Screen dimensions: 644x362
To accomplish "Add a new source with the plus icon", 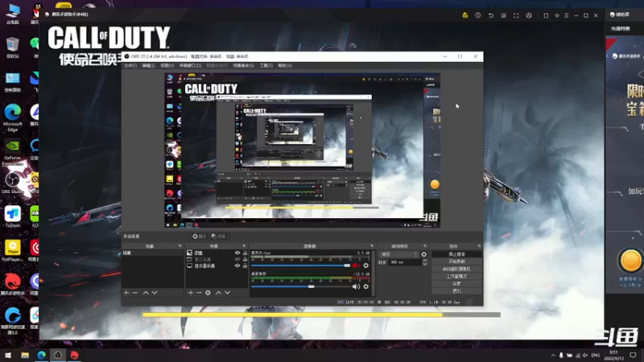I will click(x=190, y=293).
